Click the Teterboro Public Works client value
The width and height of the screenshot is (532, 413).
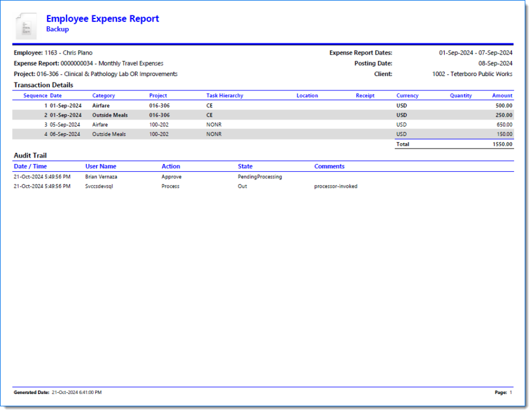click(472, 74)
